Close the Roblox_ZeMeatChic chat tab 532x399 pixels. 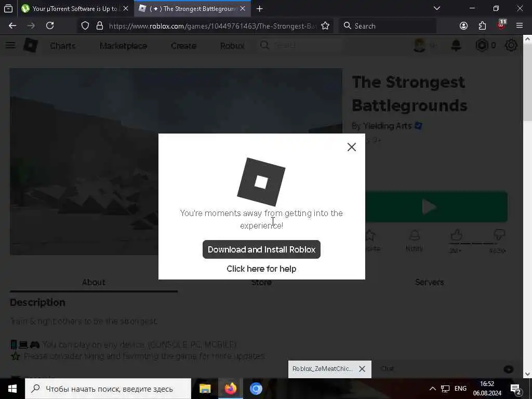(x=362, y=369)
